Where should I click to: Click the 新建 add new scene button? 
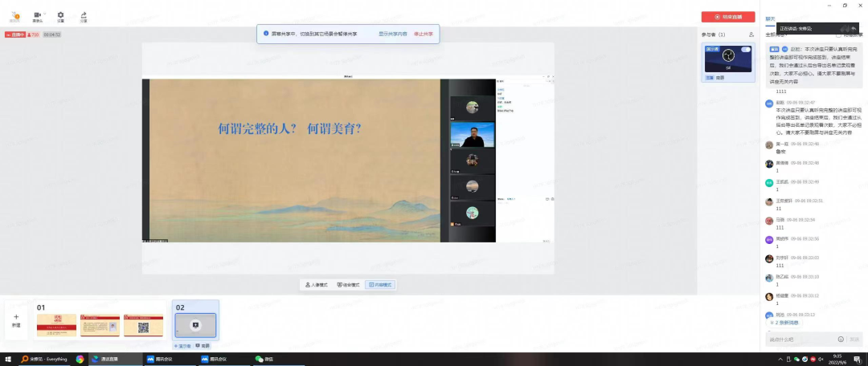coord(16,319)
